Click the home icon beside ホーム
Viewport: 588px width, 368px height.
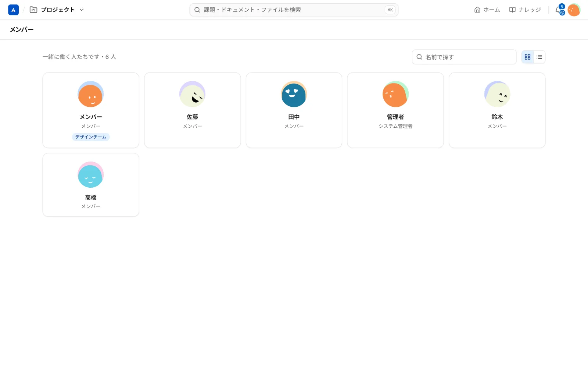(477, 10)
